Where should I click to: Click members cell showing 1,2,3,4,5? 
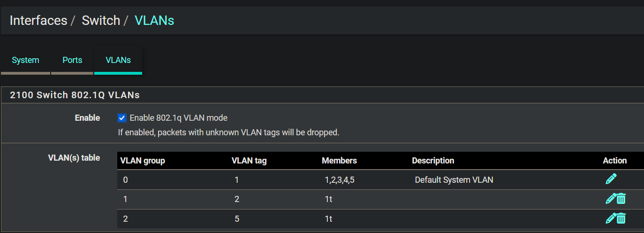(340, 180)
